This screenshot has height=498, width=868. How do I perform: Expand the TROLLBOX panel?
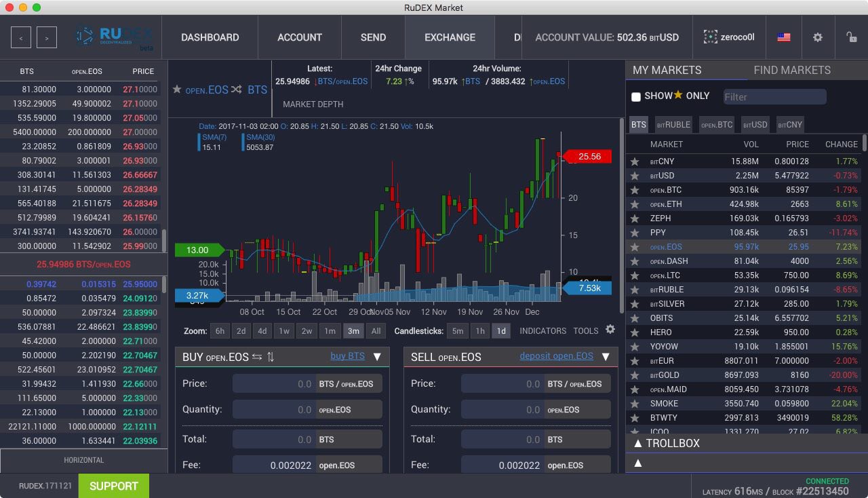click(x=747, y=443)
